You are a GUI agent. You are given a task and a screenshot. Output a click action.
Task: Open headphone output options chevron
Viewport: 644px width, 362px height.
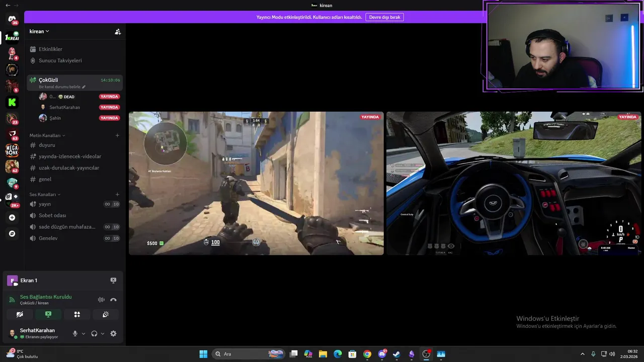103,333
